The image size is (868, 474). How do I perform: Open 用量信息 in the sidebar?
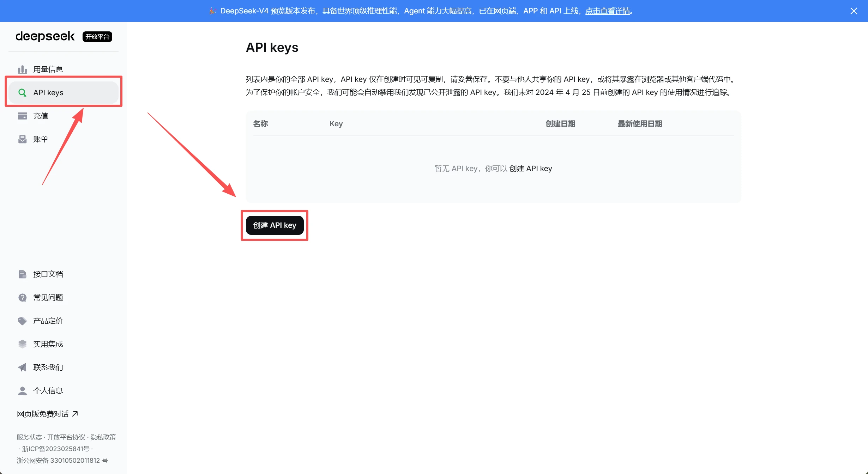point(63,69)
